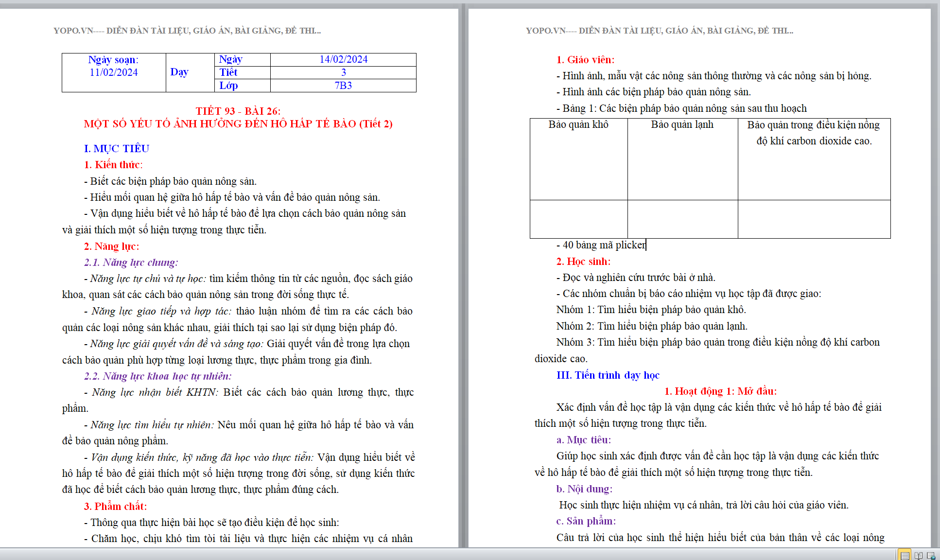Switch to Full Screen Reading view

tap(918, 555)
